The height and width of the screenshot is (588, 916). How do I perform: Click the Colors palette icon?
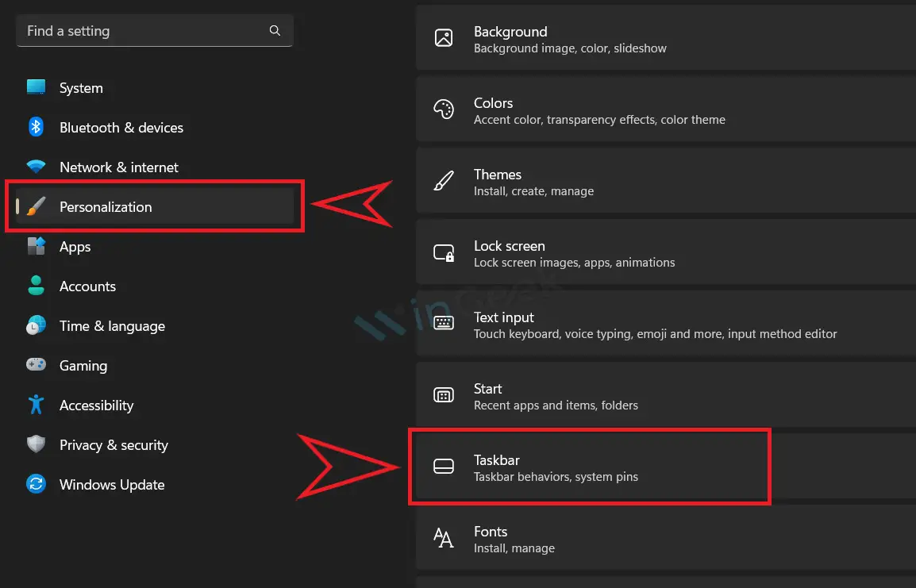[444, 110]
